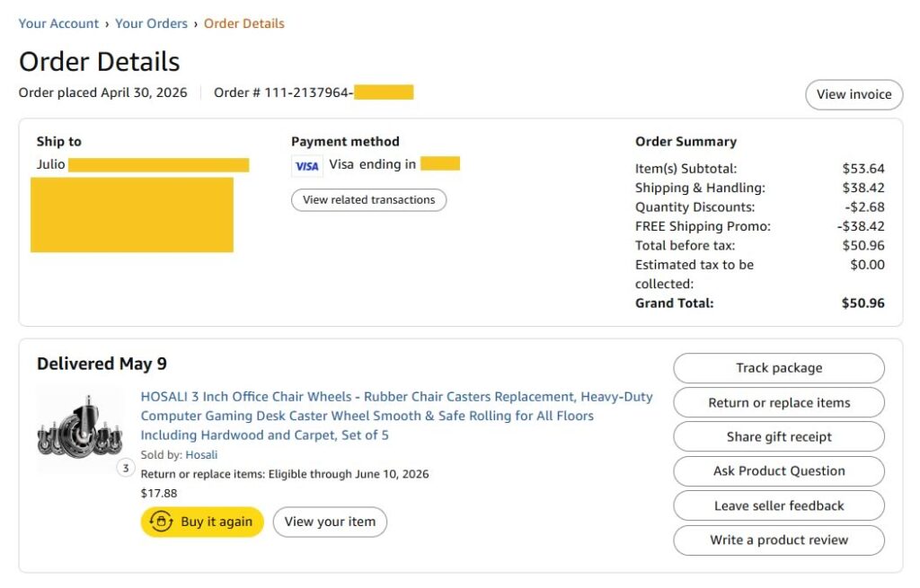Image resolution: width=920 pixels, height=588 pixels.
Task: Open HOSALI Office Chair Wheels product link
Action: point(396,416)
